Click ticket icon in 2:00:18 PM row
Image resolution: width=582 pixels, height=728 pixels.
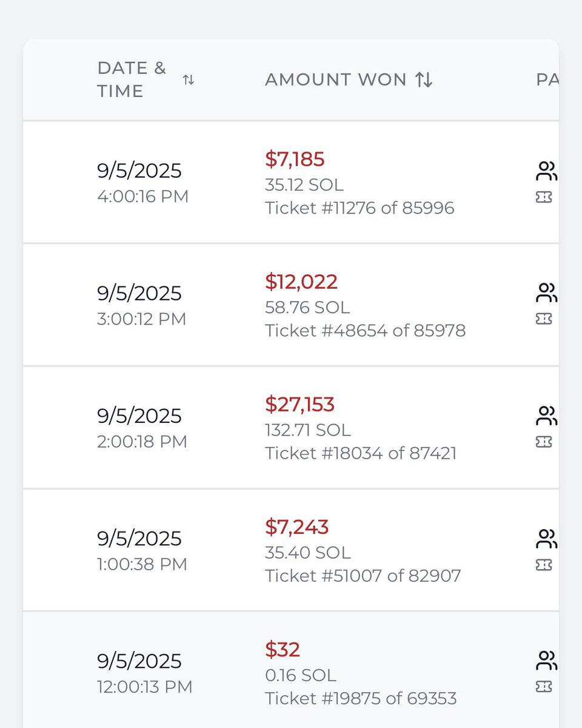tap(544, 442)
